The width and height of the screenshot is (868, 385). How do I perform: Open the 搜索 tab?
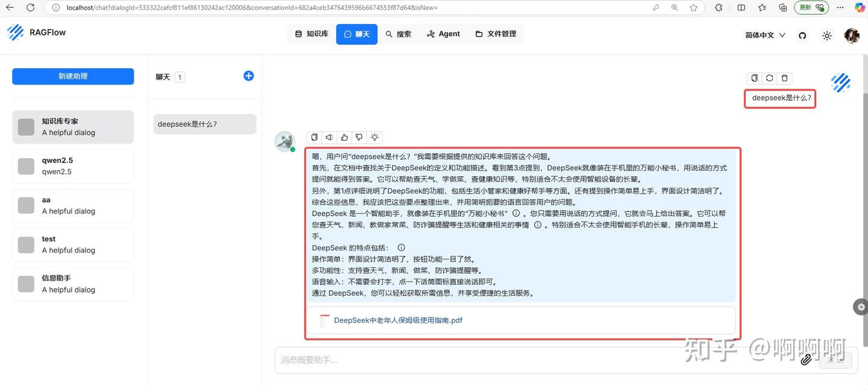[x=398, y=34]
